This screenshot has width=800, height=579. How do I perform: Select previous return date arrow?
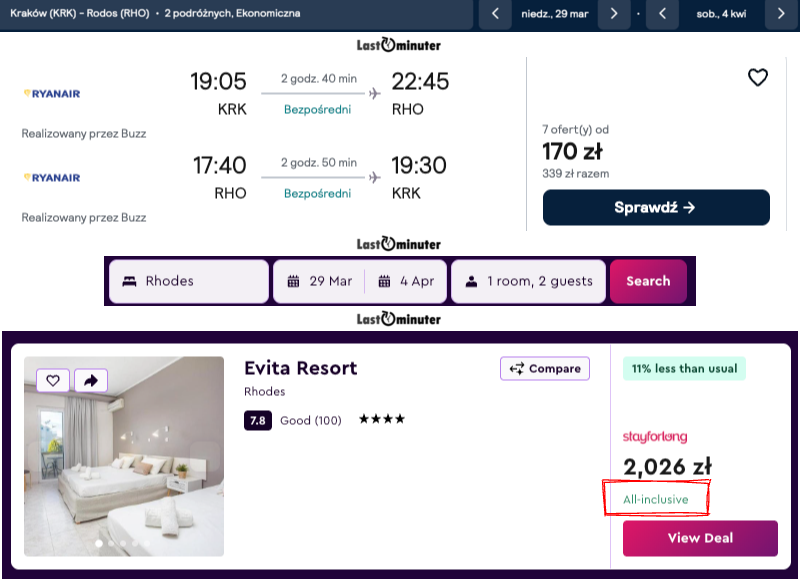(x=662, y=14)
